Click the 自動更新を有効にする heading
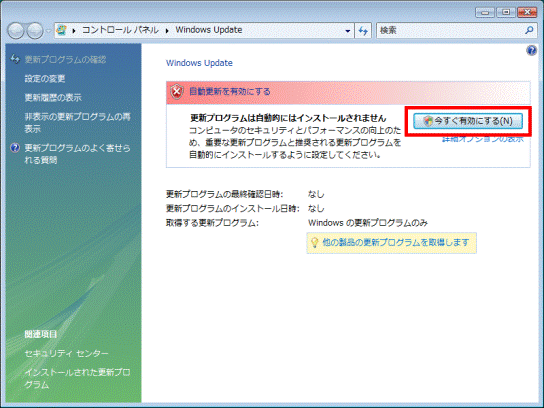 pyautogui.click(x=230, y=92)
